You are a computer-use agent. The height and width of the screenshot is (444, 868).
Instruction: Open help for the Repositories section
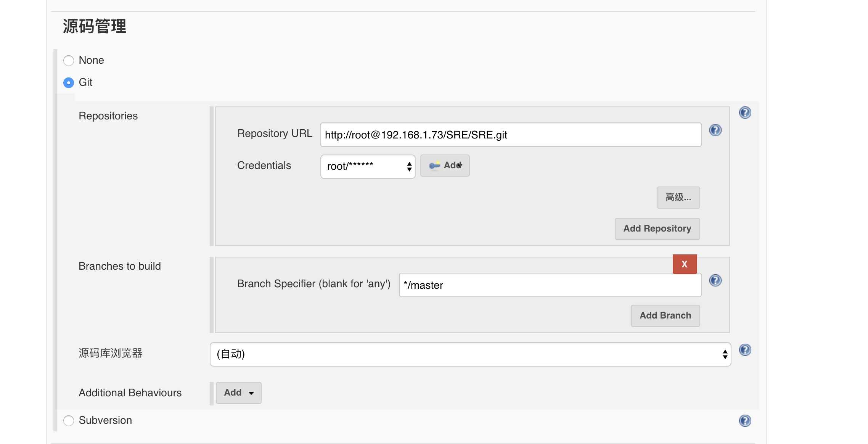pos(745,113)
